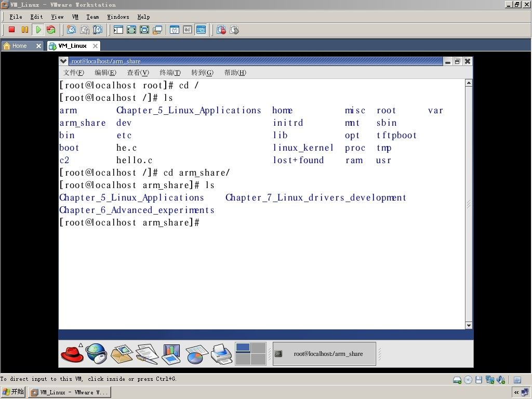Launch the spreadsheet app panel icon
532x399 pixels.
196,354
